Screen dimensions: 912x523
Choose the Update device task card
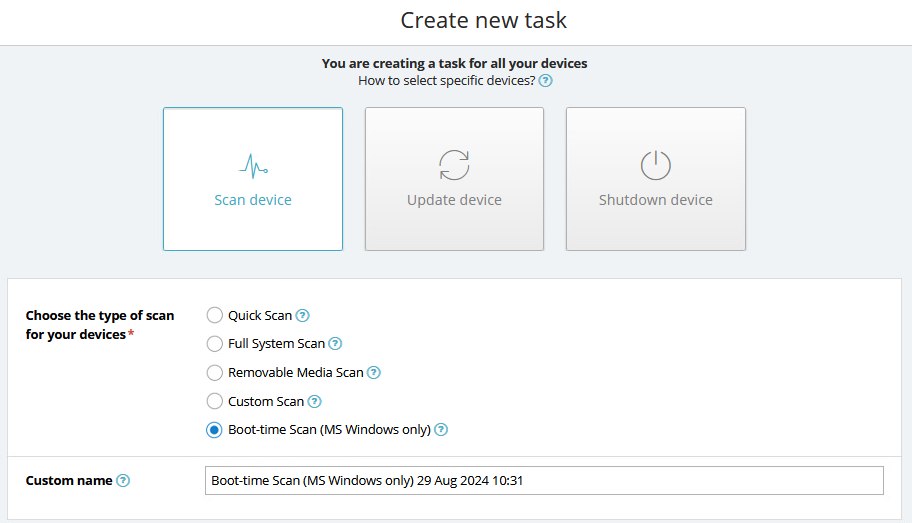point(454,179)
